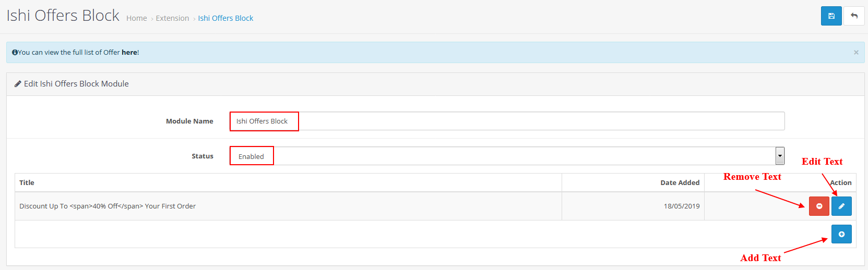Add a new offer with the plus button
The image size is (868, 270).
(841, 234)
